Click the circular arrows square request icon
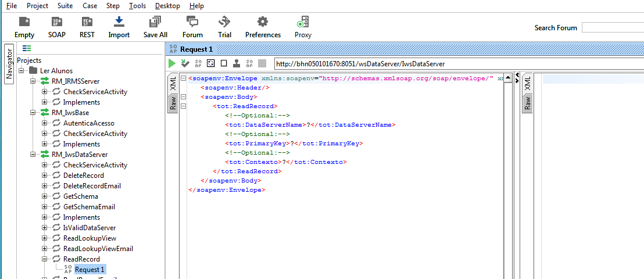This screenshot has height=279, width=644. pyautogui.click(x=211, y=63)
